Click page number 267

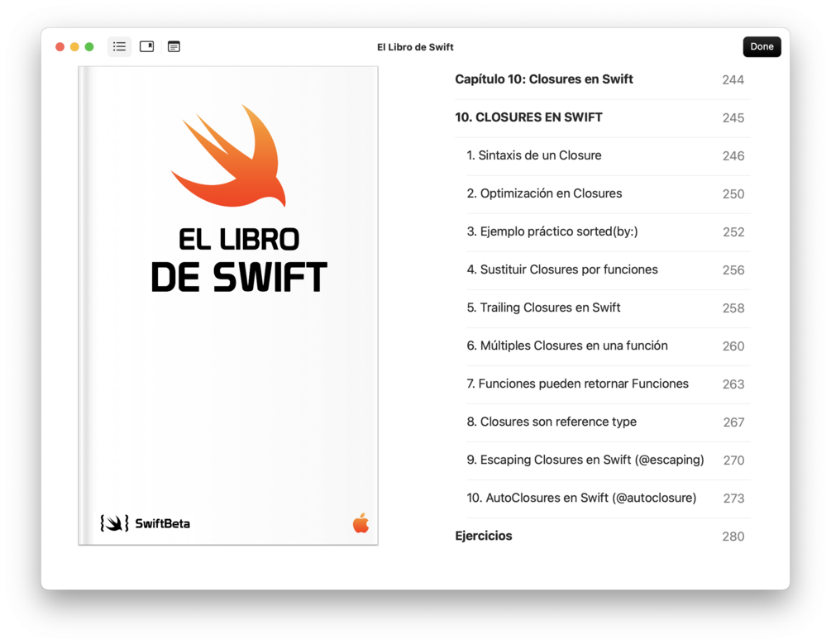[x=733, y=423]
